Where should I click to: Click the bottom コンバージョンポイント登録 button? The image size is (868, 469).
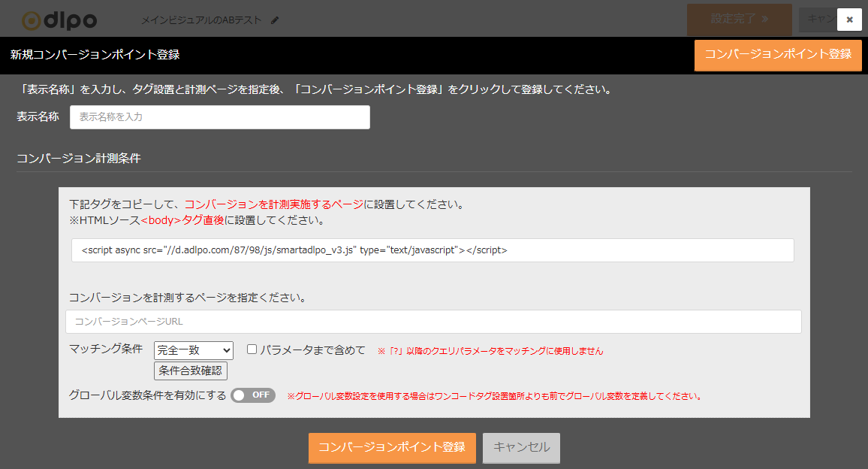tap(392, 447)
